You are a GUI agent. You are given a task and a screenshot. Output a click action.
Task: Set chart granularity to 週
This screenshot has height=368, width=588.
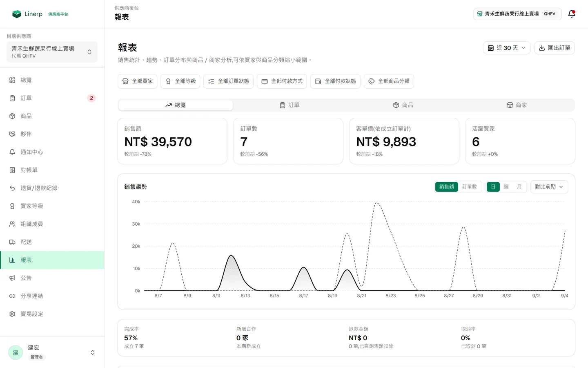tap(506, 187)
